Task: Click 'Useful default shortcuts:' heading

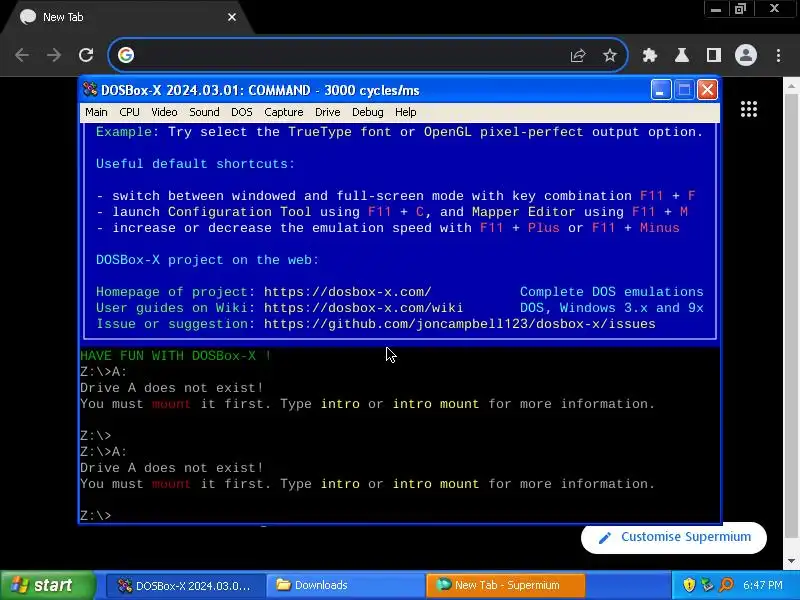Action: (x=195, y=164)
